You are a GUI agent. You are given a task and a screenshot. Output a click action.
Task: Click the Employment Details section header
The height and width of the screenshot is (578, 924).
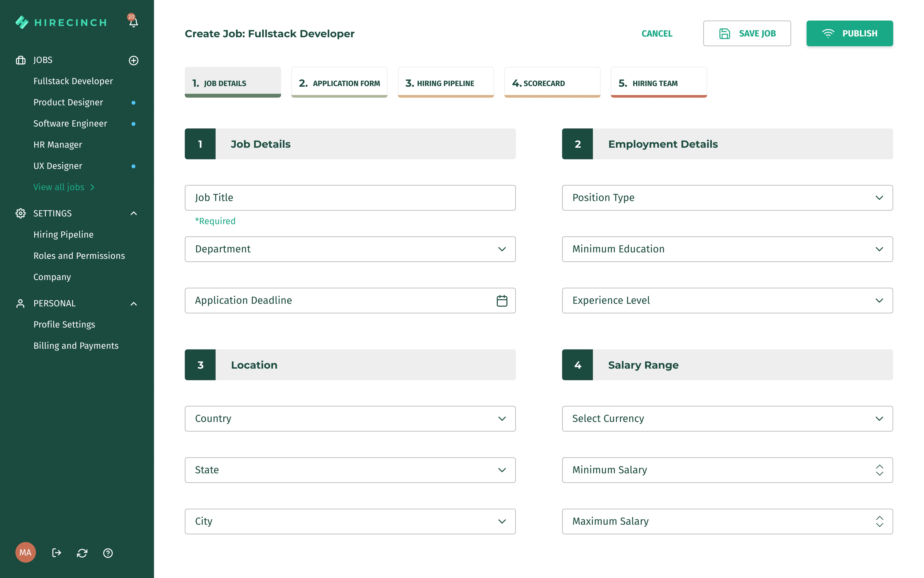click(727, 144)
